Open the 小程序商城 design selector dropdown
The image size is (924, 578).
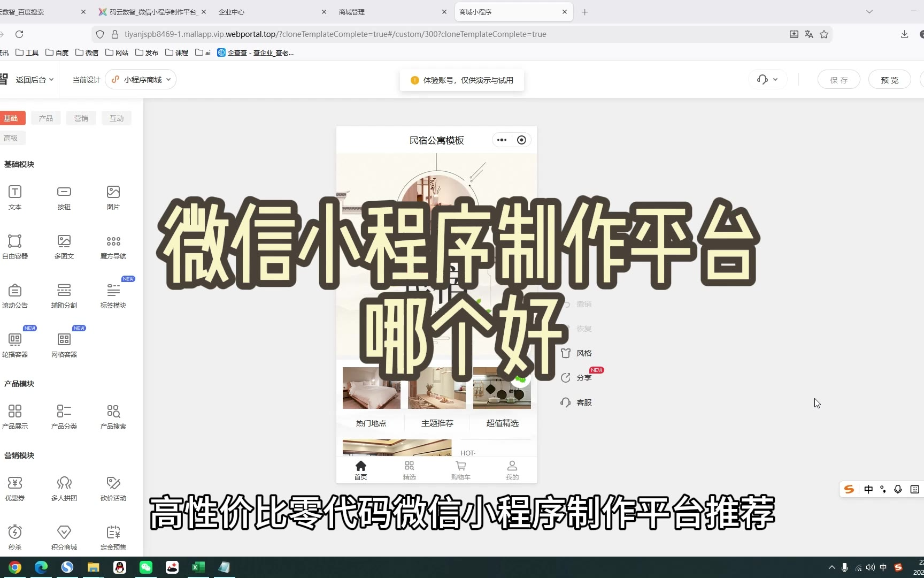coord(141,80)
